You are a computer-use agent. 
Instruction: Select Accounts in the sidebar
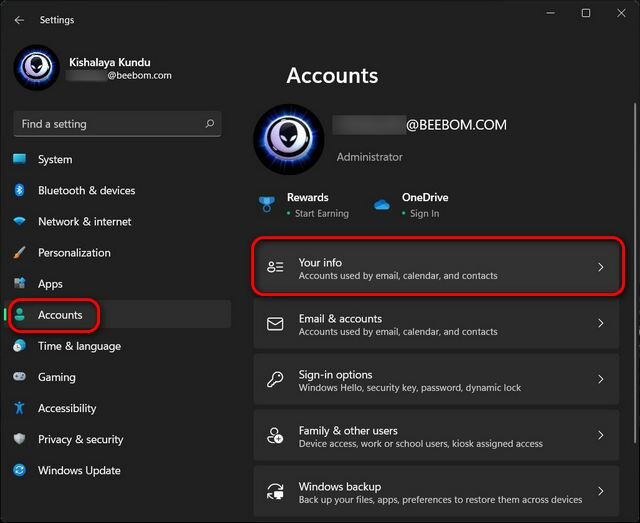point(118,315)
